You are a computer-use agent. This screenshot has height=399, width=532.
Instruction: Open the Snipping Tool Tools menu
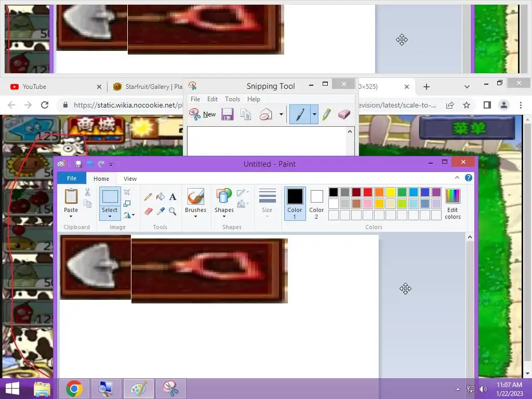(232, 99)
